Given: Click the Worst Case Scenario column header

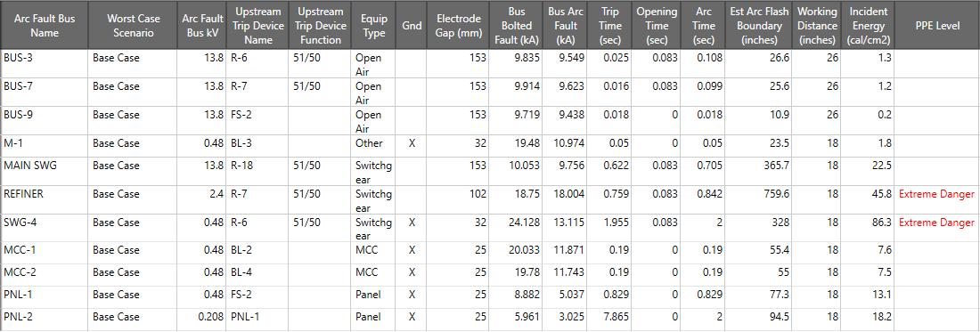Looking at the screenshot, I should click(x=131, y=26).
